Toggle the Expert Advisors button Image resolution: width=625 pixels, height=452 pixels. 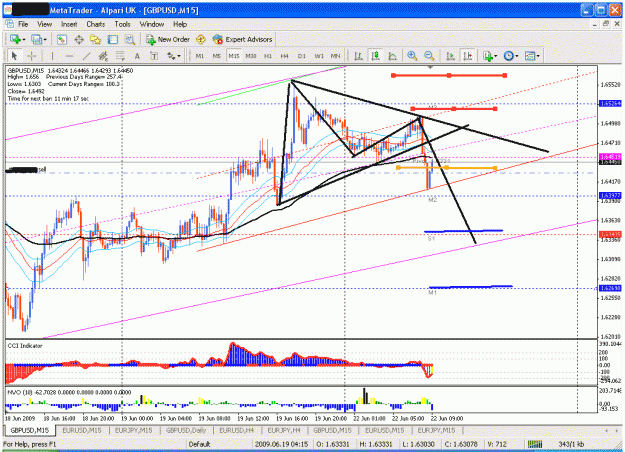[x=242, y=39]
